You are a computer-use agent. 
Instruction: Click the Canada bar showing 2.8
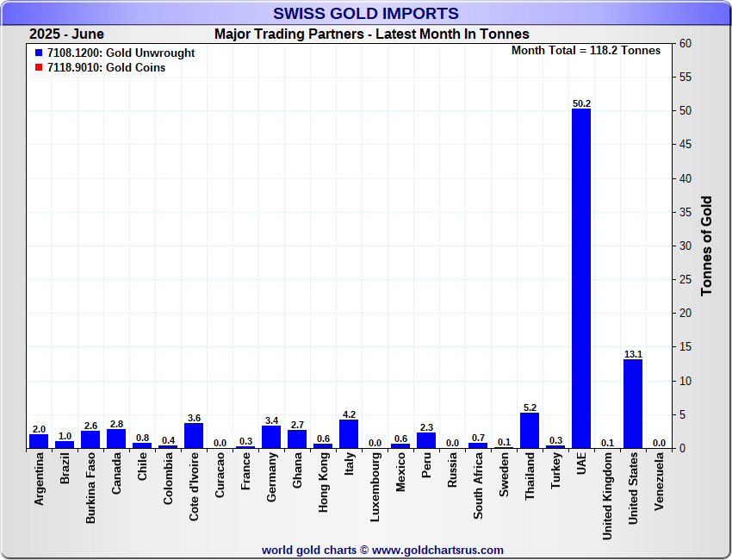[116, 438]
